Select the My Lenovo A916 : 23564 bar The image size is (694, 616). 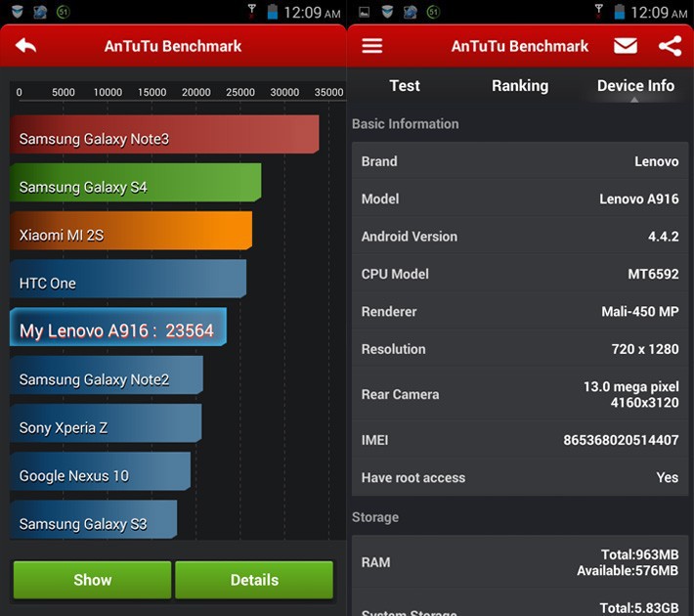(x=118, y=327)
